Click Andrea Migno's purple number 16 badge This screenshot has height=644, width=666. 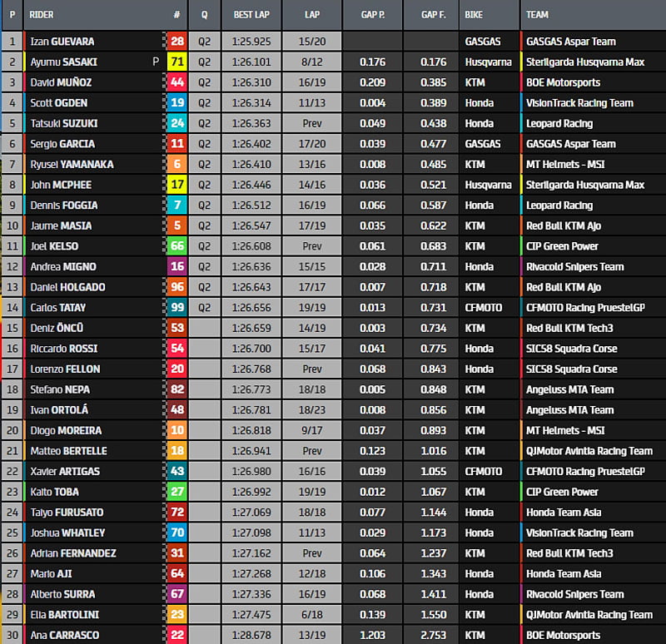coord(176,266)
